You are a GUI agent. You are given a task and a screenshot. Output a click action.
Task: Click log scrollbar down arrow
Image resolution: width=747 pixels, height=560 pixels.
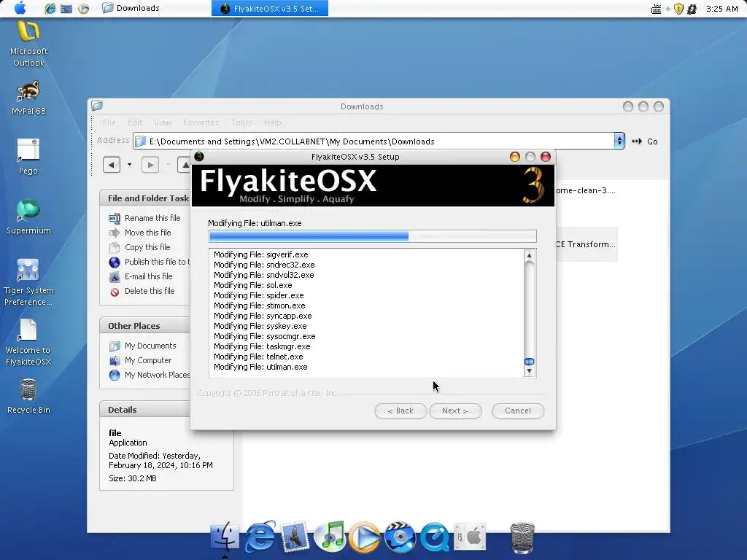pos(529,371)
